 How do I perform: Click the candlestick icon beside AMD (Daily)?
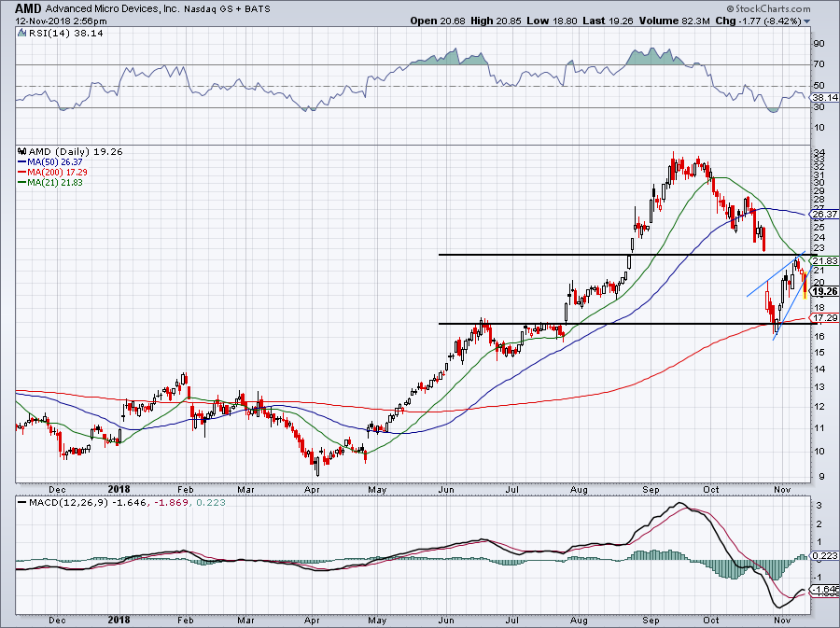pyautogui.click(x=22, y=151)
